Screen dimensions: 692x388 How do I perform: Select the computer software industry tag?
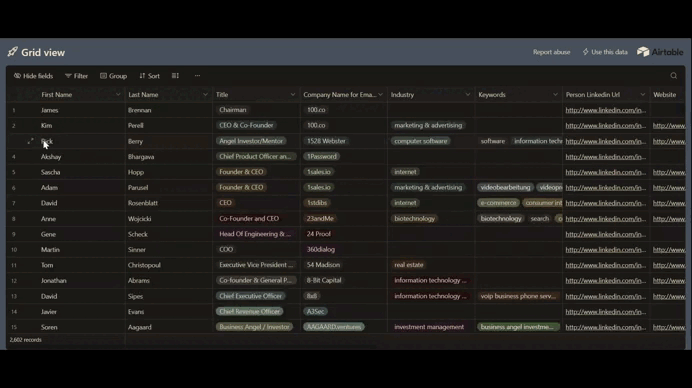click(421, 141)
